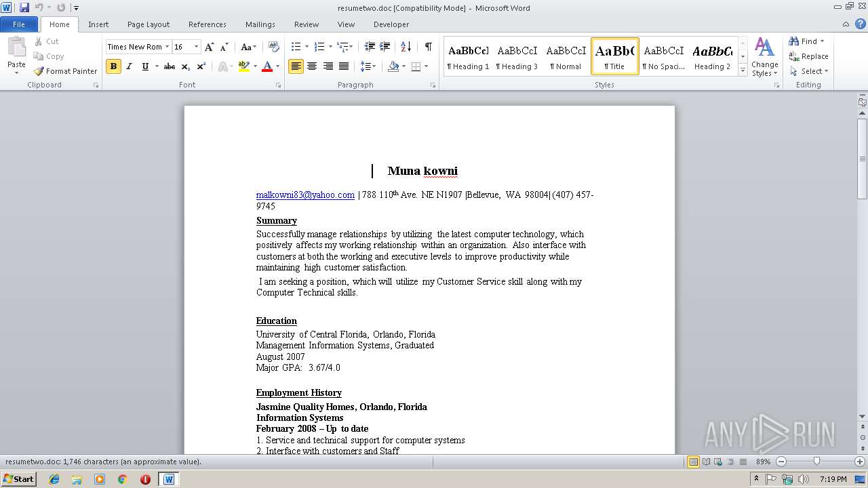Switch to Full Screen Reading view
This screenshot has width=868, height=488.
tap(706, 462)
